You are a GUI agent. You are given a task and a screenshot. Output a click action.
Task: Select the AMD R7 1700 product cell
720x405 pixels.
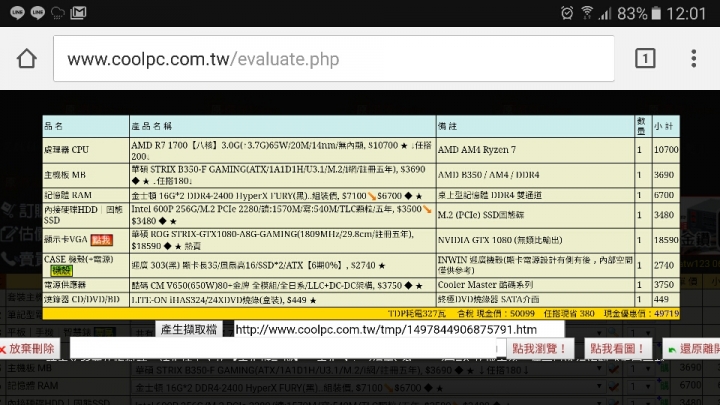[282, 150]
